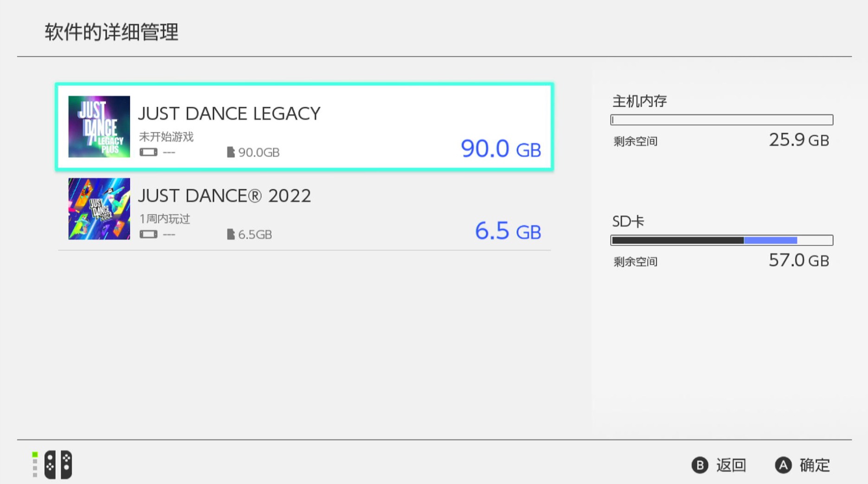Select the 确定 (Confirm) label
Image resolution: width=868 pixels, height=484 pixels.
[x=814, y=465]
